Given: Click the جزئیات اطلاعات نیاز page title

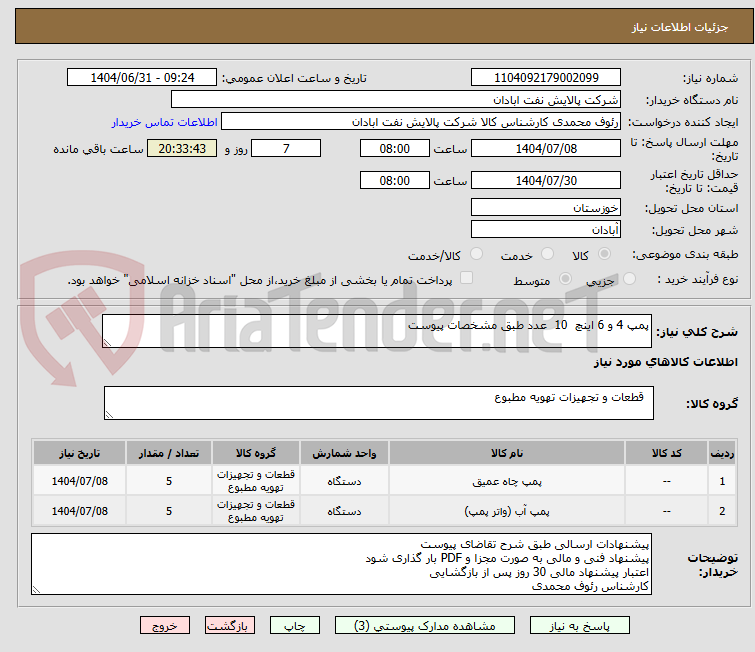Looking at the screenshot, I should point(679,27).
